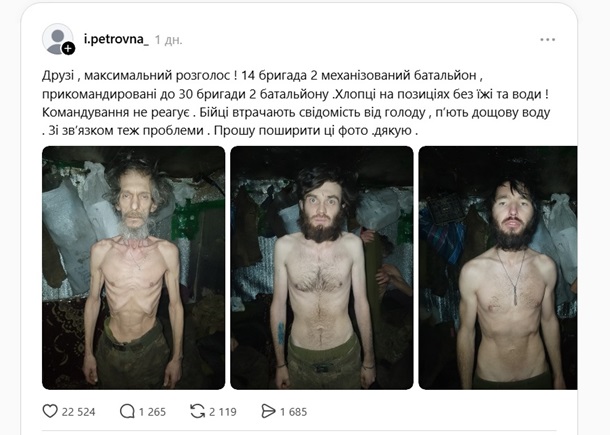
Task: Show the 2 119 reposts count
Action: coord(223,412)
